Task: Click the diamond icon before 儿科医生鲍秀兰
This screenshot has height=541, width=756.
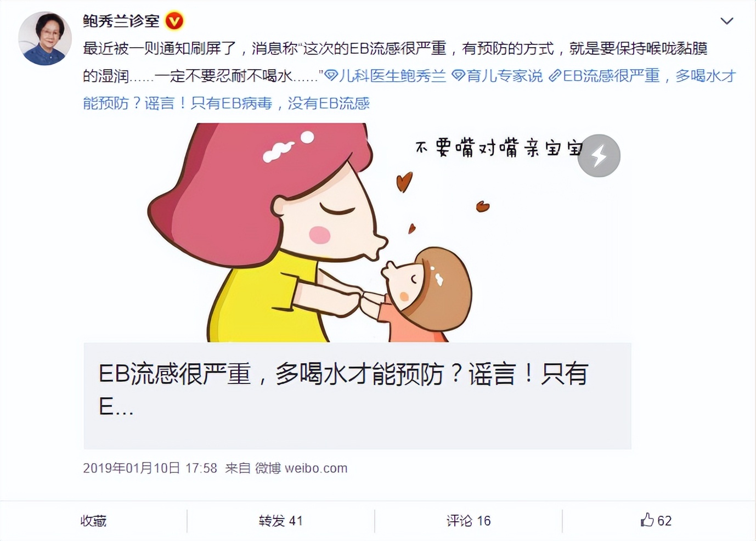Action: click(x=331, y=76)
